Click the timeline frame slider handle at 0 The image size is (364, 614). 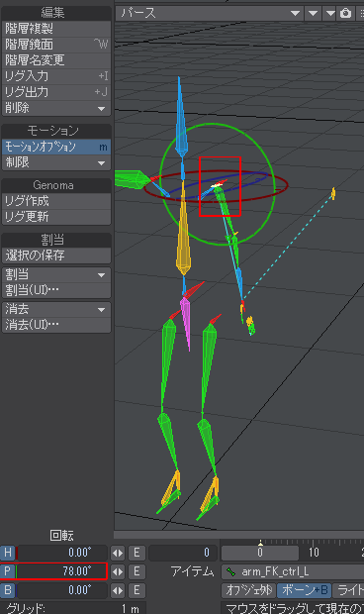(x=260, y=553)
